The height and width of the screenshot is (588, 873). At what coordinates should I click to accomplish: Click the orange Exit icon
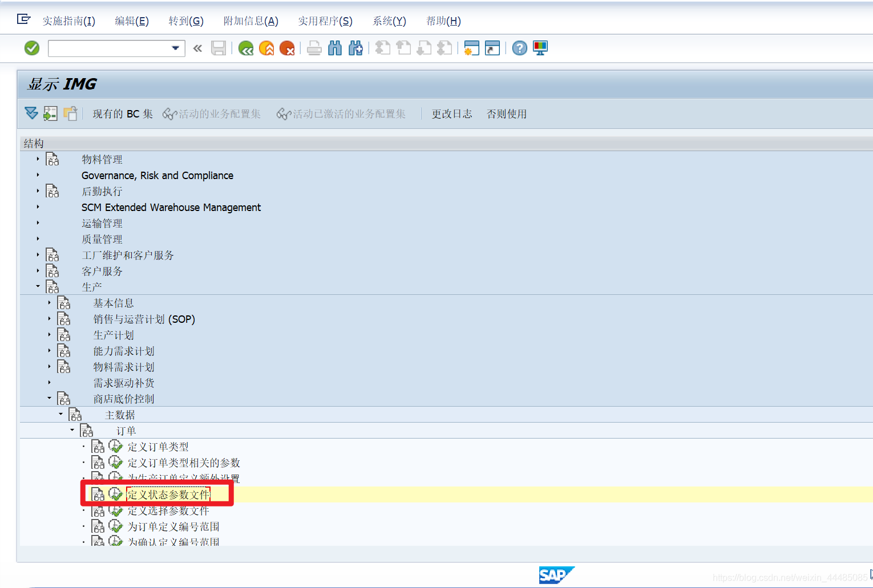point(266,48)
